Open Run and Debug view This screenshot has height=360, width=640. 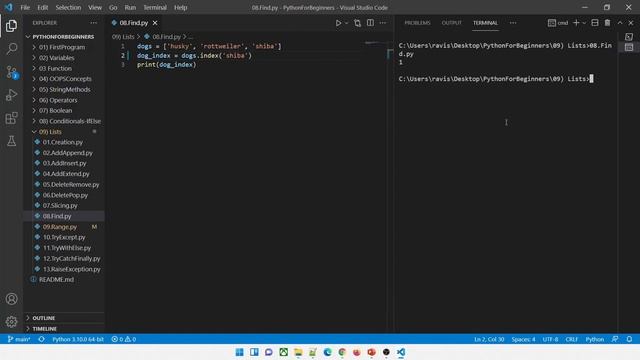point(11,95)
